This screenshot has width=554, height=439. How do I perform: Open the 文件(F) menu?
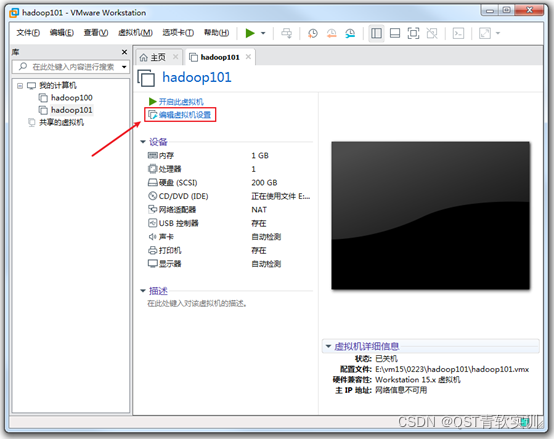[x=28, y=33]
